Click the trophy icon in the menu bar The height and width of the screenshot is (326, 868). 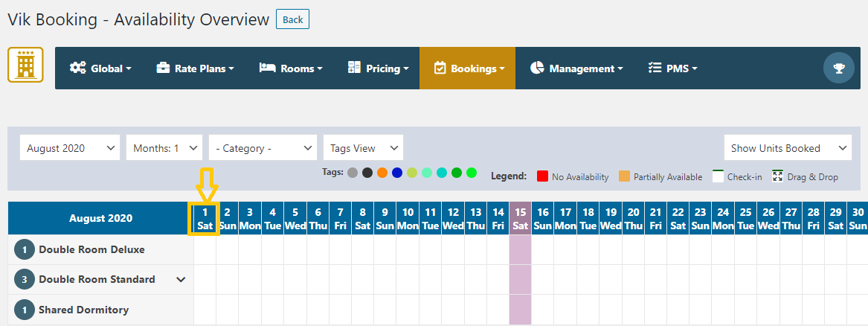click(x=838, y=68)
